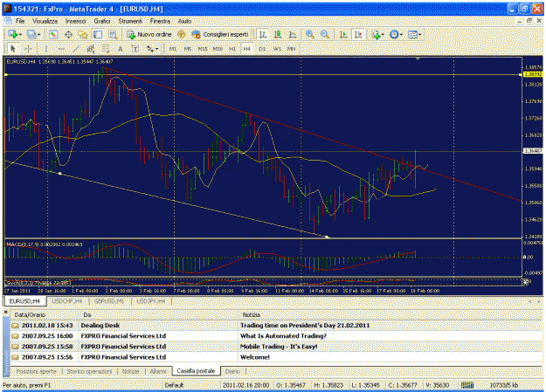Viewport: 546px width, 392px height.
Task: Toggle the Terminal window button
Action: tap(98, 34)
